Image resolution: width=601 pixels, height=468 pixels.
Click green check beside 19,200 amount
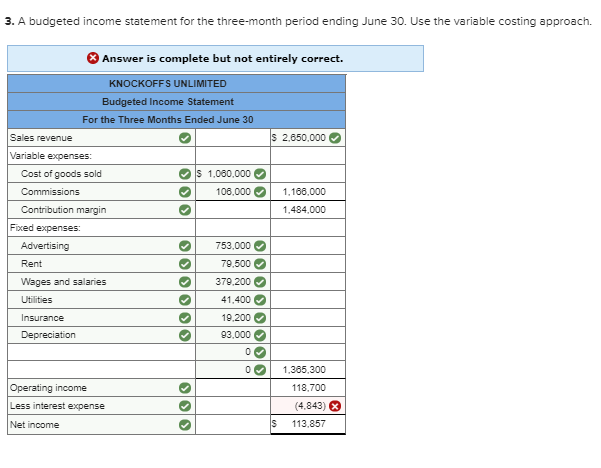click(260, 318)
